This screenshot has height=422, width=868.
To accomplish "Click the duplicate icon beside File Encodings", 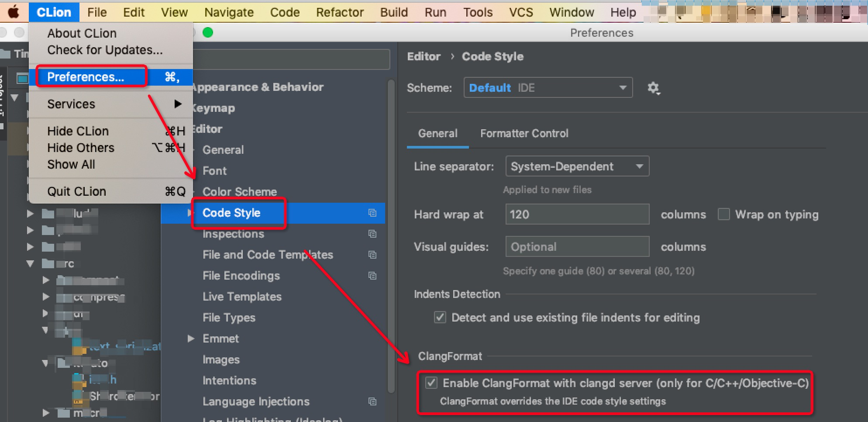I will pos(372,276).
